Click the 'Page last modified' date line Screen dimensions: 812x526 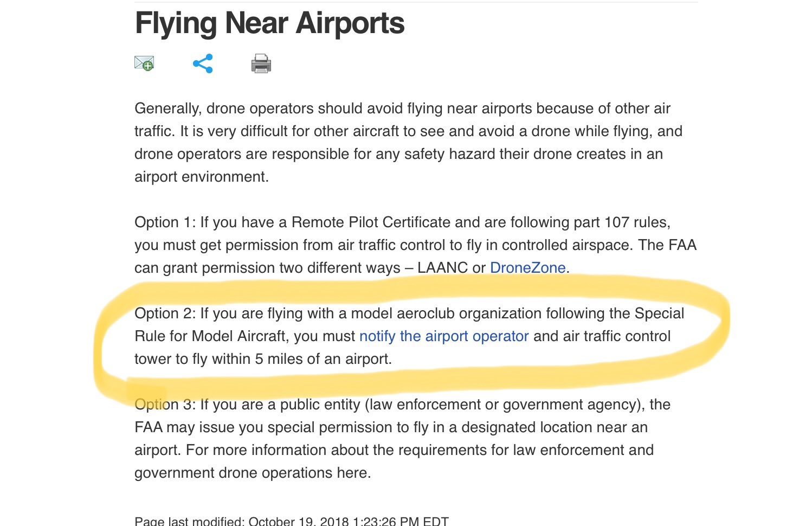292,521
